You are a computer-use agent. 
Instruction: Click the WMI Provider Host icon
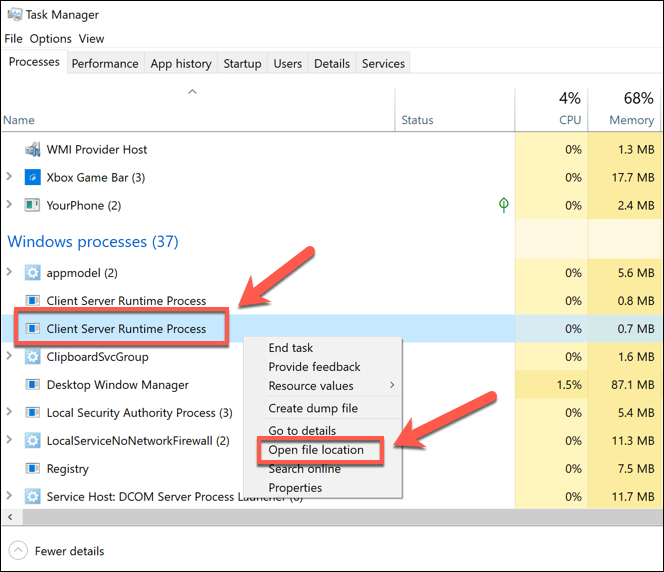pos(31,150)
